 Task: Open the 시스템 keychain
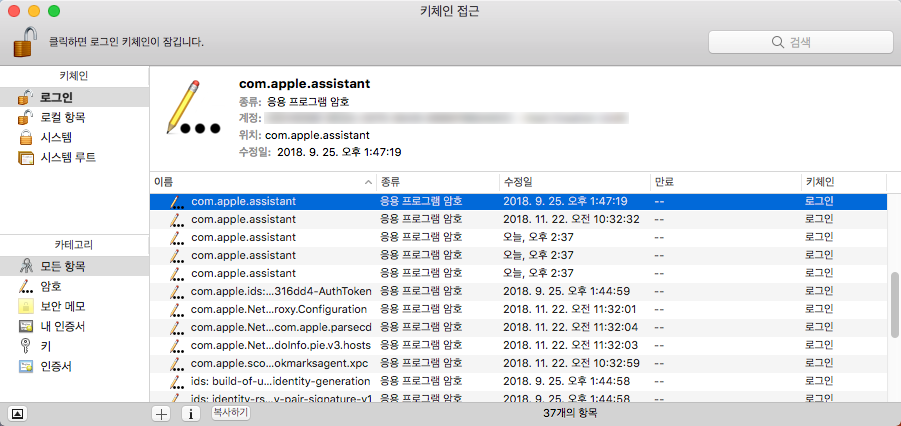click(x=56, y=137)
